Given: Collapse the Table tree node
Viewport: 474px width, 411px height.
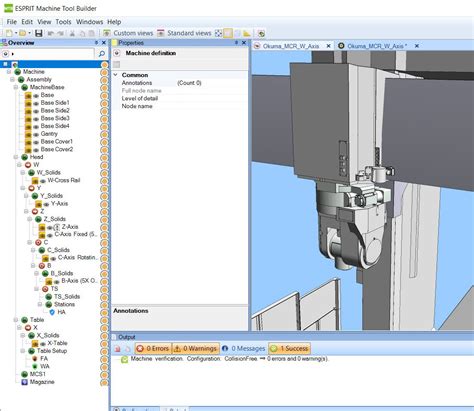Looking at the screenshot, I should click(16, 320).
